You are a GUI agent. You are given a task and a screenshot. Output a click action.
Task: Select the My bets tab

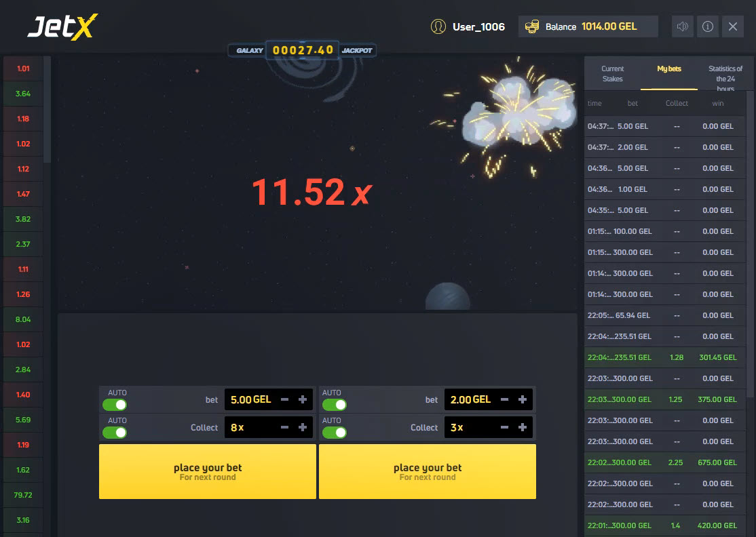[x=668, y=69]
